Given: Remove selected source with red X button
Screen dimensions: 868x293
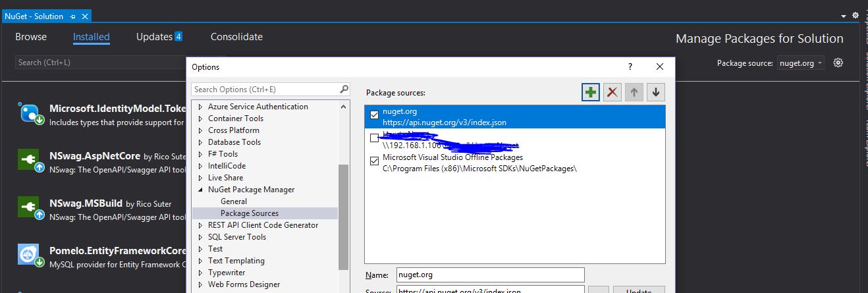Looking at the screenshot, I should (x=612, y=93).
